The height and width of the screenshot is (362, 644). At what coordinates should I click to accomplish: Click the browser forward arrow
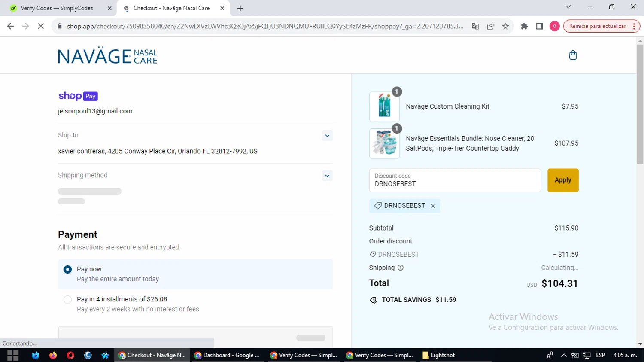tap(26, 26)
